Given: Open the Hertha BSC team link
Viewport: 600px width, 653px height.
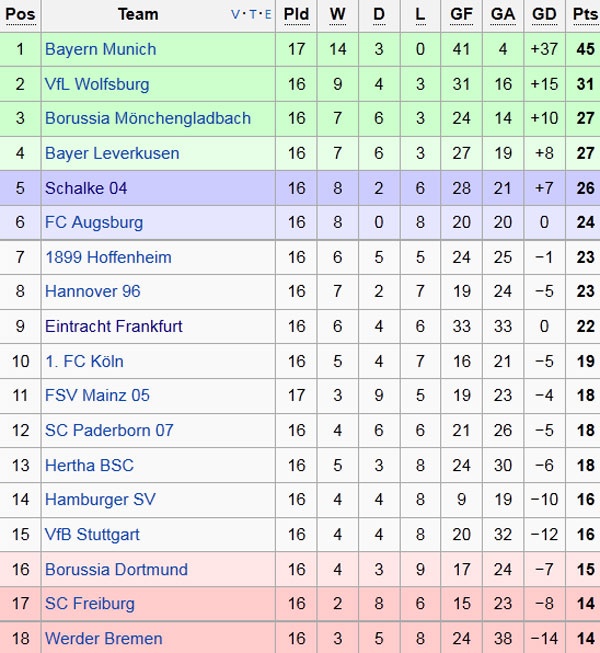Looking at the screenshot, I should pyautogui.click(x=89, y=465).
